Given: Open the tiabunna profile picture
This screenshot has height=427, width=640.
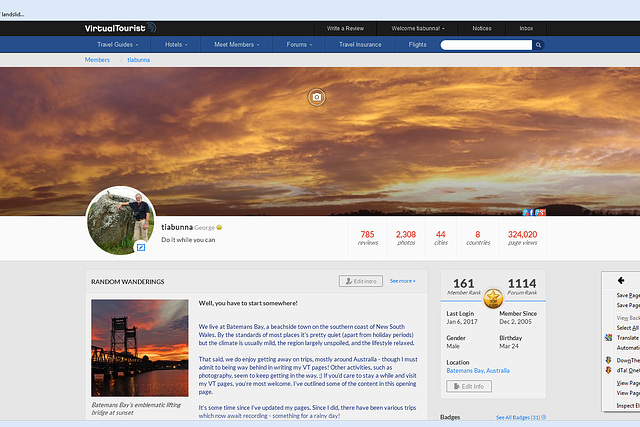Looking at the screenshot, I should 120,220.
